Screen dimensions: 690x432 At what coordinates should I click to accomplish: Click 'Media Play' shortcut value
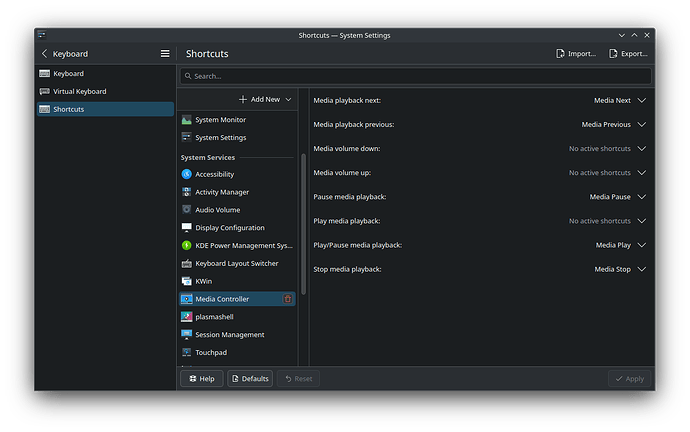[613, 245]
